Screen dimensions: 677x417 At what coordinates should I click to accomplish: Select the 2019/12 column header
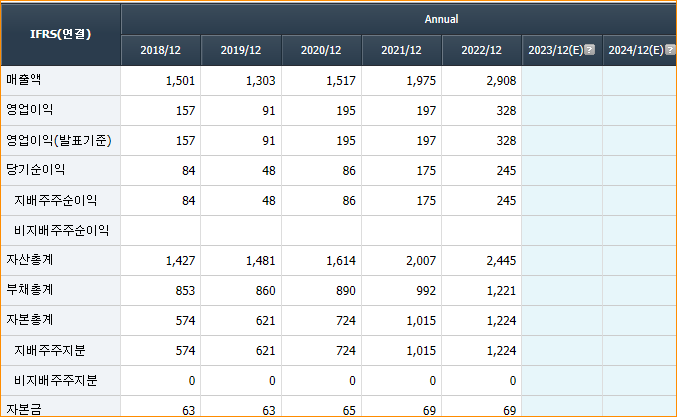tap(241, 50)
